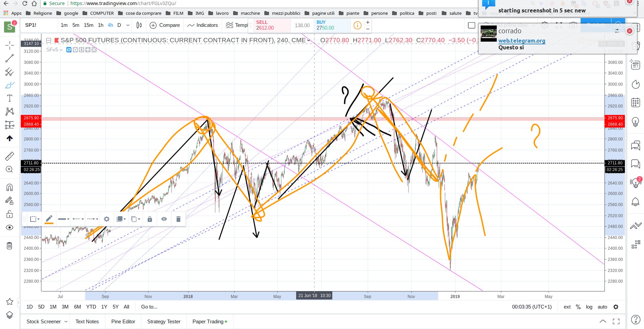The height and width of the screenshot is (329, 644).
Task: Open the prediction and measurement tools
Action: tap(10, 125)
